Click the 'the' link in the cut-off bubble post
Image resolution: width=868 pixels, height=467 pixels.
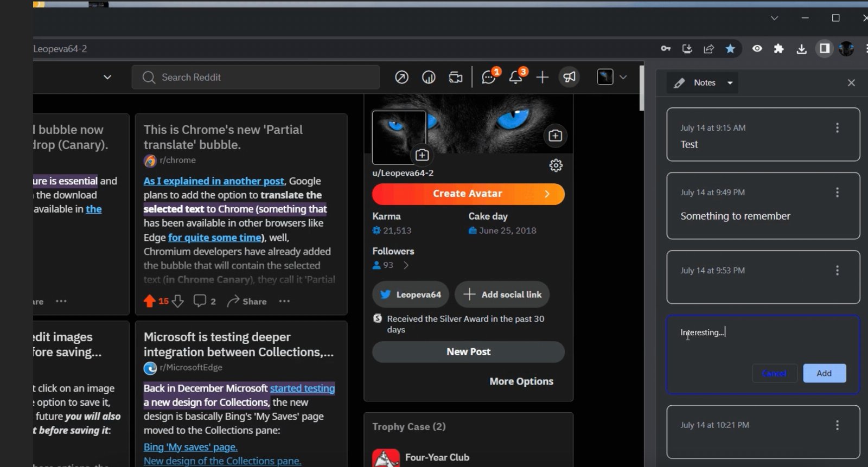(x=93, y=209)
